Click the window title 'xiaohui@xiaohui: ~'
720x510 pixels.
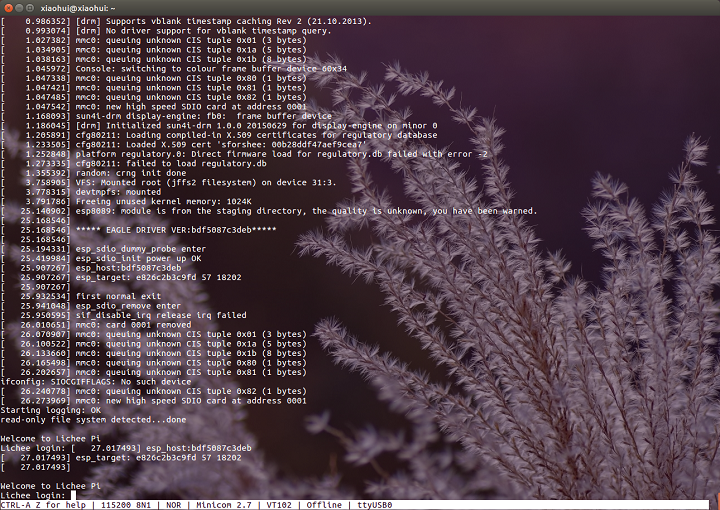[x=78, y=8]
